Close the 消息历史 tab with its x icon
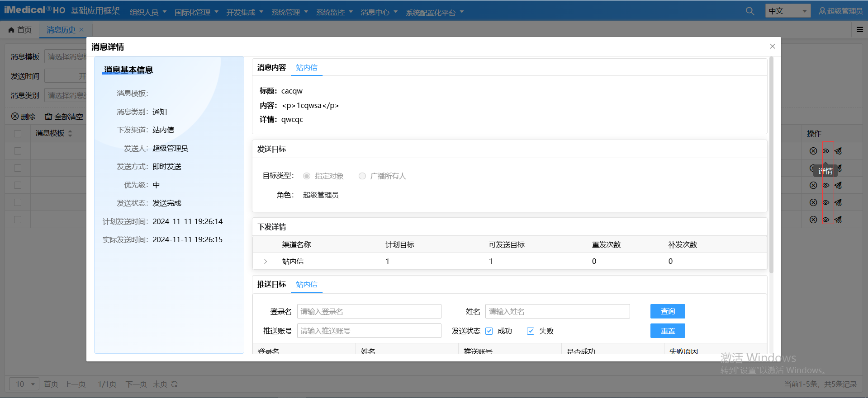 pos(81,30)
